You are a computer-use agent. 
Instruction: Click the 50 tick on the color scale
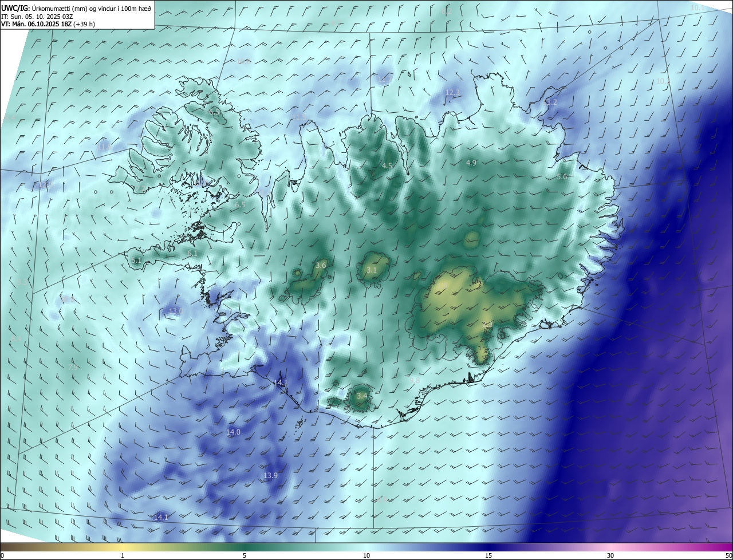(728, 555)
